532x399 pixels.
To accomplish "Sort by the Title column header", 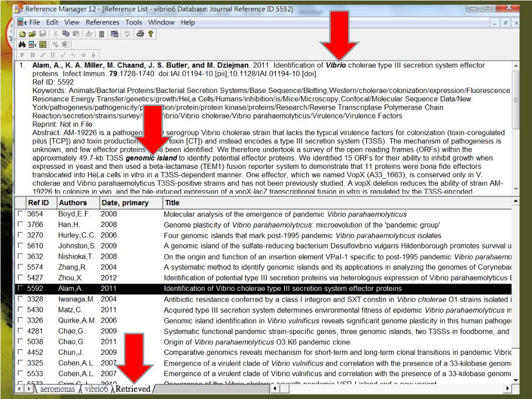I will coord(337,203).
